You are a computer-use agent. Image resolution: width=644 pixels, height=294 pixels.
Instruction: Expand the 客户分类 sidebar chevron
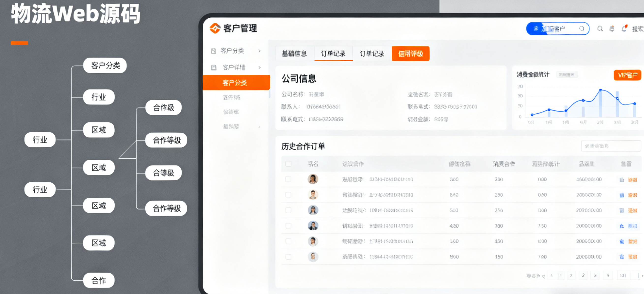coord(260,51)
